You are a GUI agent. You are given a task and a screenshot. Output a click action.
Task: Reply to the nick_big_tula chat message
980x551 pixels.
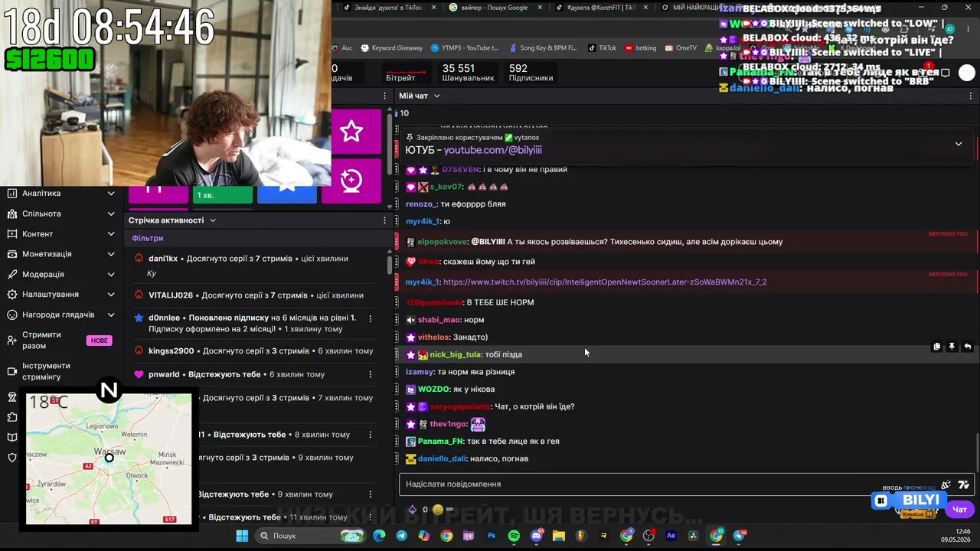pyautogui.click(x=968, y=347)
